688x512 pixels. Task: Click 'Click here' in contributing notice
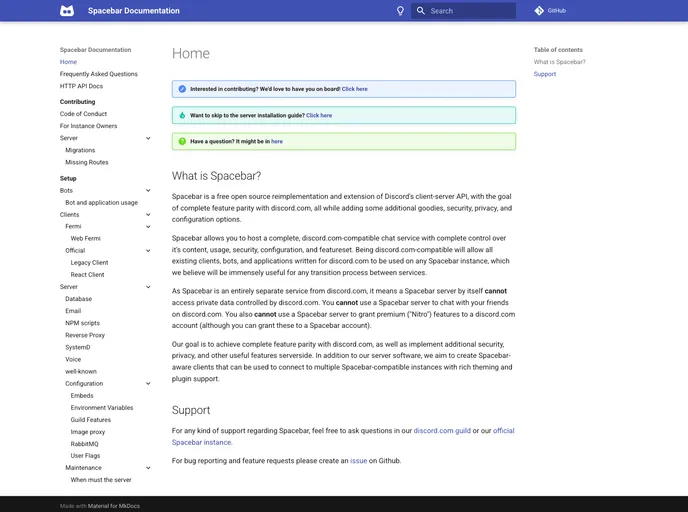tap(355, 89)
